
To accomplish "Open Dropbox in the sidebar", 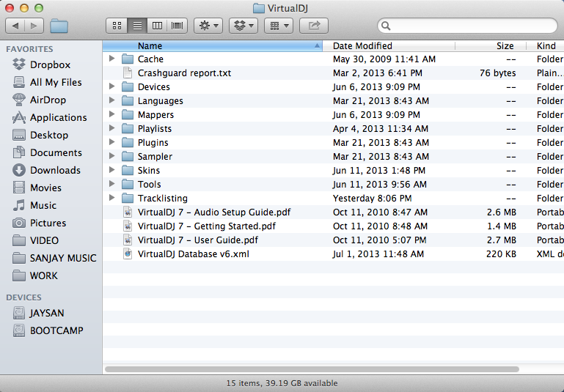I will coord(51,64).
